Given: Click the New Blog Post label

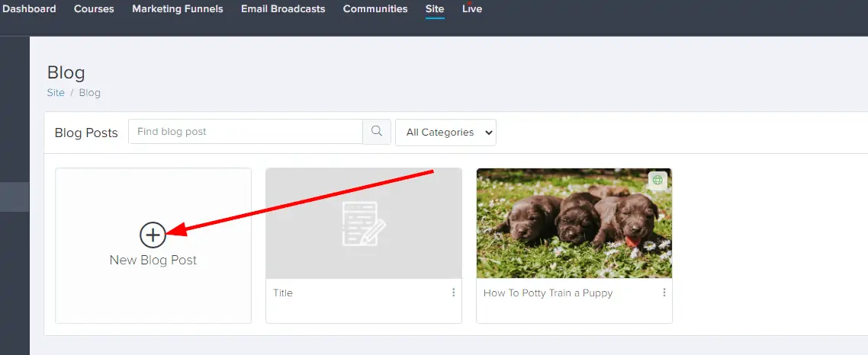Looking at the screenshot, I should [x=153, y=260].
